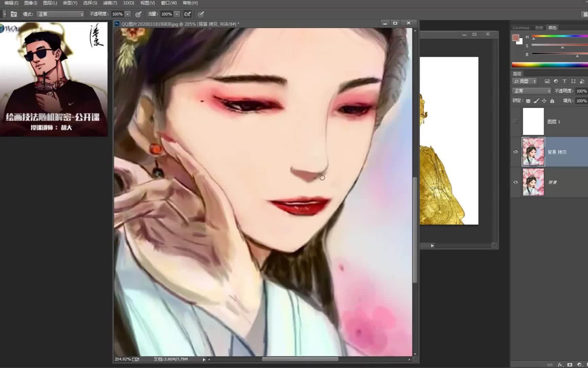588x368 pixels.
Task: Hide the 背景 拷贝 layer
Action: (516, 152)
